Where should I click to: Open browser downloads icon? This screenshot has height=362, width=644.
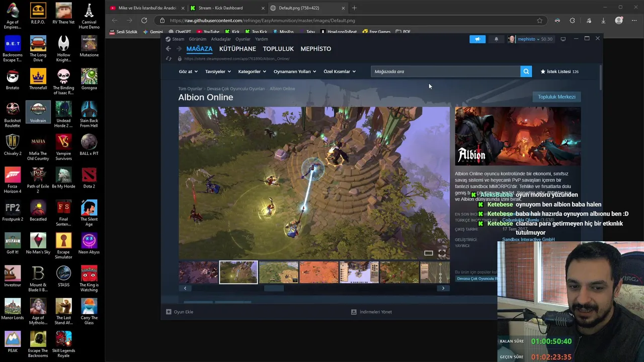pos(603,21)
